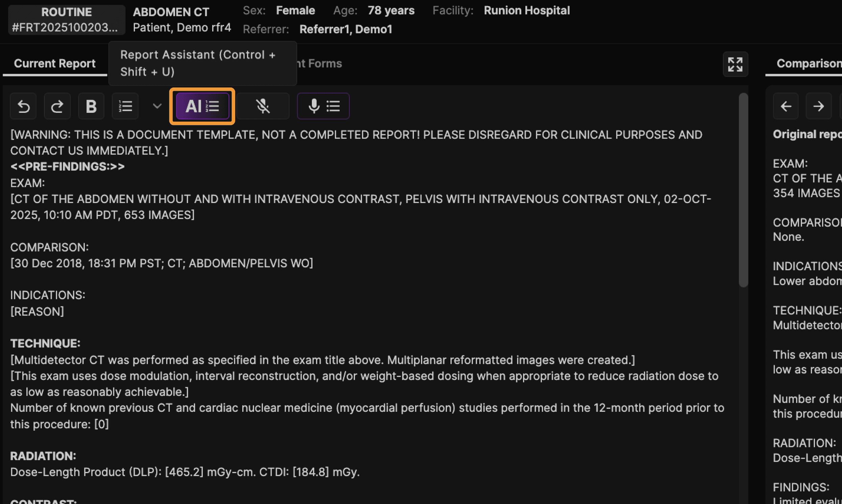Open the Forms tab
This screenshot has height=504, width=842.
coord(321,64)
